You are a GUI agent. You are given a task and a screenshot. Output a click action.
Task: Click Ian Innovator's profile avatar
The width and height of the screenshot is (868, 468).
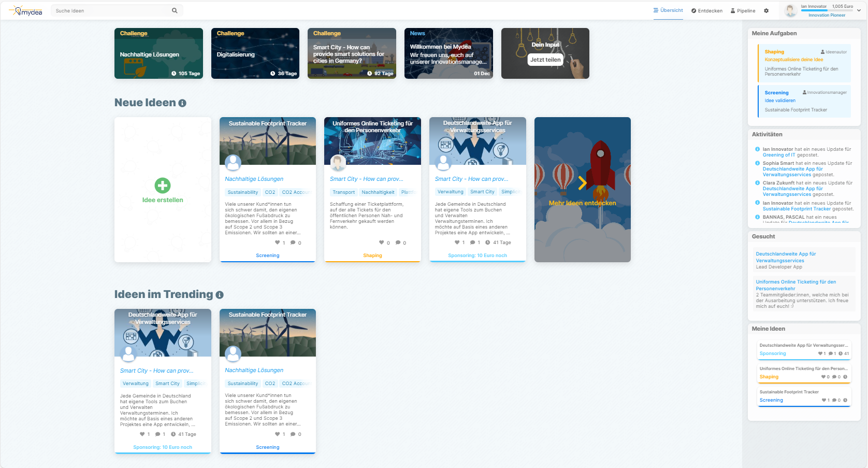tap(790, 10)
